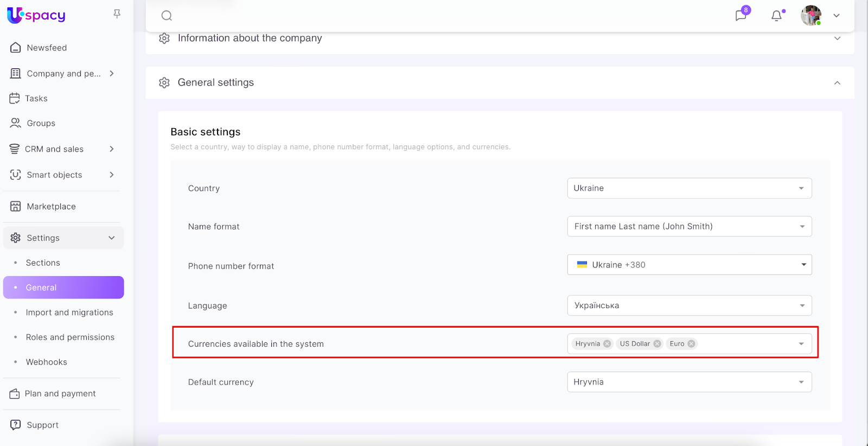Click the user profile avatar
Viewport: 868px width, 446px height.
[811, 16]
